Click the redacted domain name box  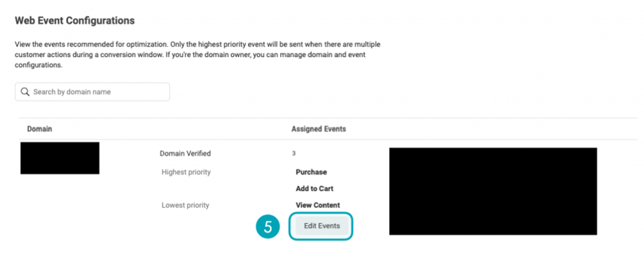[x=60, y=158]
